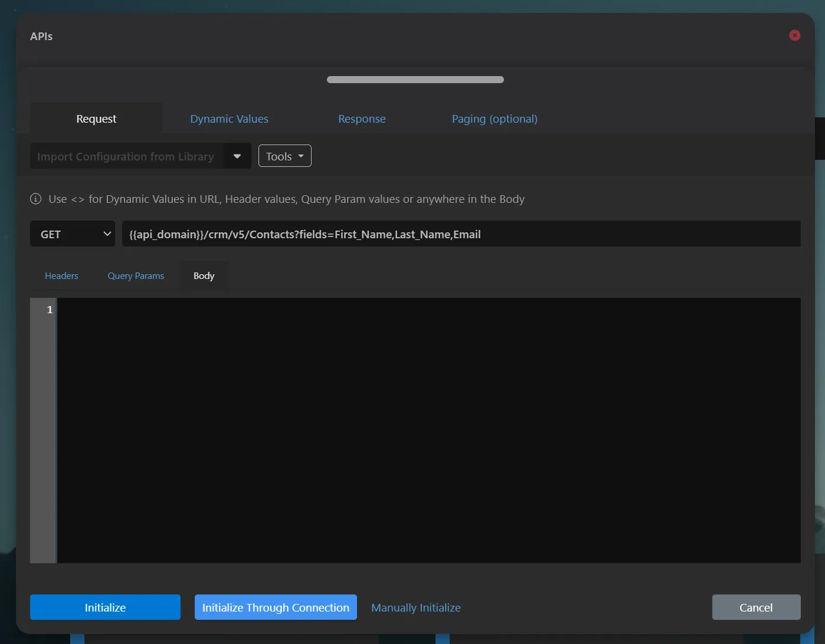Click the info icon beside Dynamic Values hint

coord(36,199)
